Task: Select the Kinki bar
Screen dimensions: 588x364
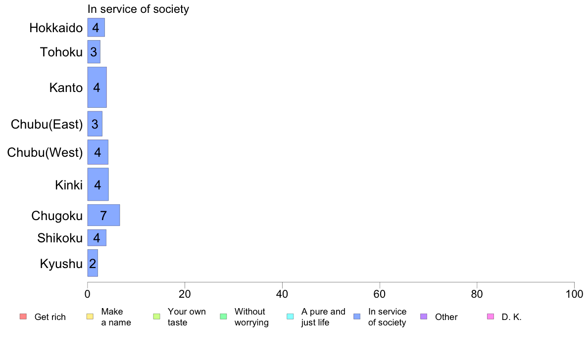Action: tap(98, 184)
